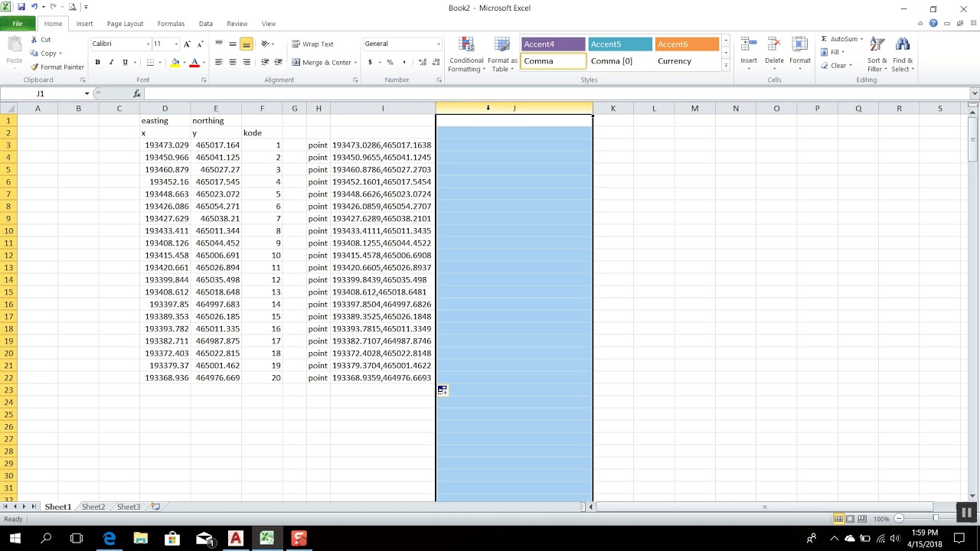The image size is (980, 551).
Task: Switch to the Formulas tab
Action: pyautogui.click(x=171, y=24)
